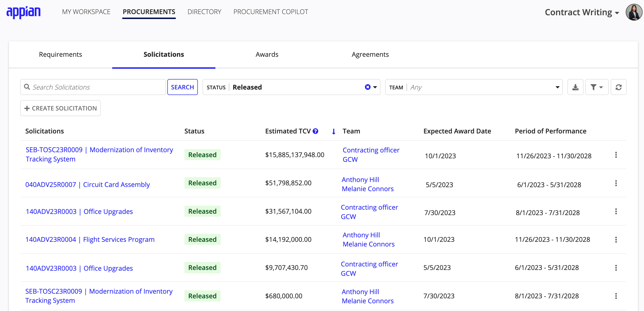Open row menu for Flight Services Program
This screenshot has width=644, height=311.
click(616, 240)
